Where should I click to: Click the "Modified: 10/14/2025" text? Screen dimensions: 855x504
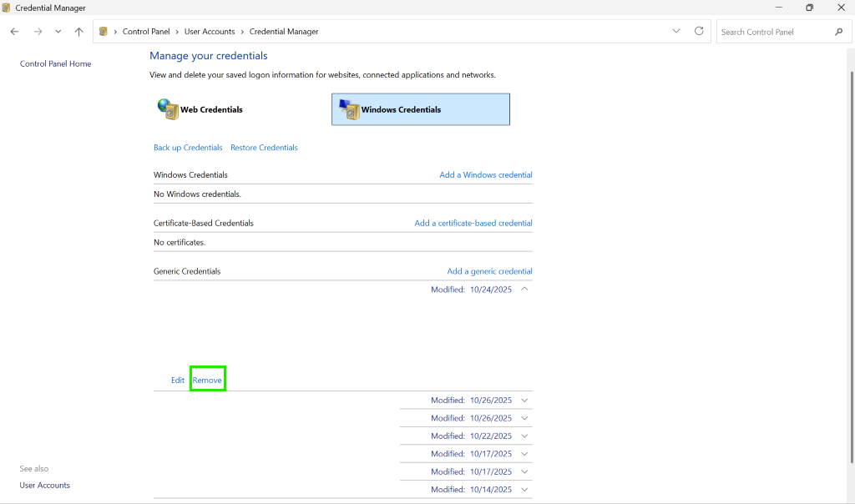pos(471,489)
